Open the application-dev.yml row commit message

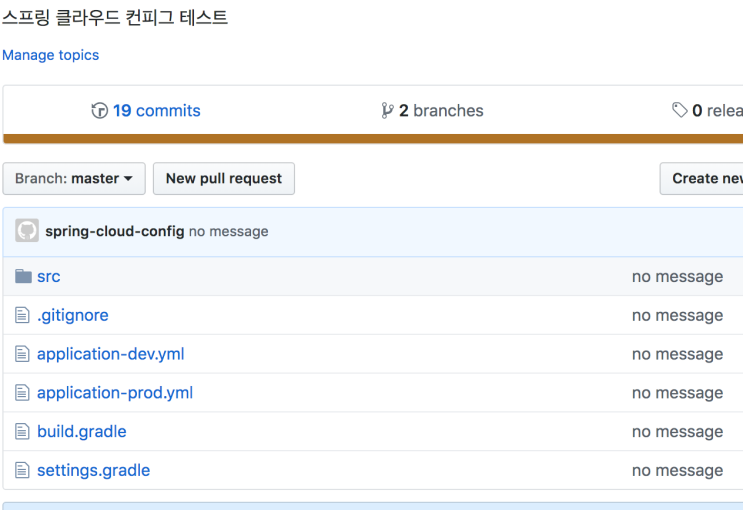[x=678, y=354]
